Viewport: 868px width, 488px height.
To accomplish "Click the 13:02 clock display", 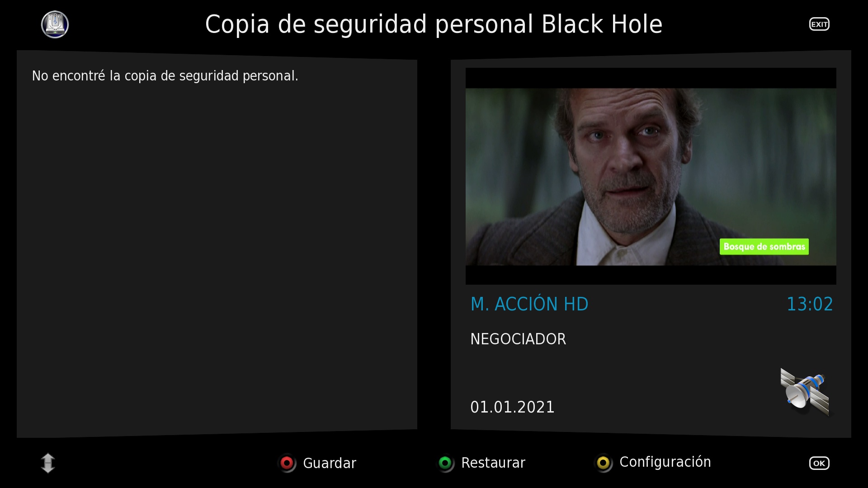I will click(x=810, y=304).
